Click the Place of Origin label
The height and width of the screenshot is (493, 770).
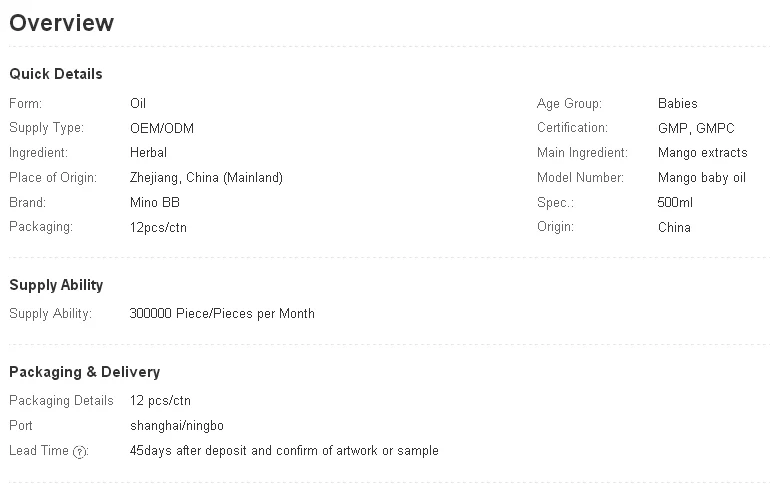click(x=53, y=178)
